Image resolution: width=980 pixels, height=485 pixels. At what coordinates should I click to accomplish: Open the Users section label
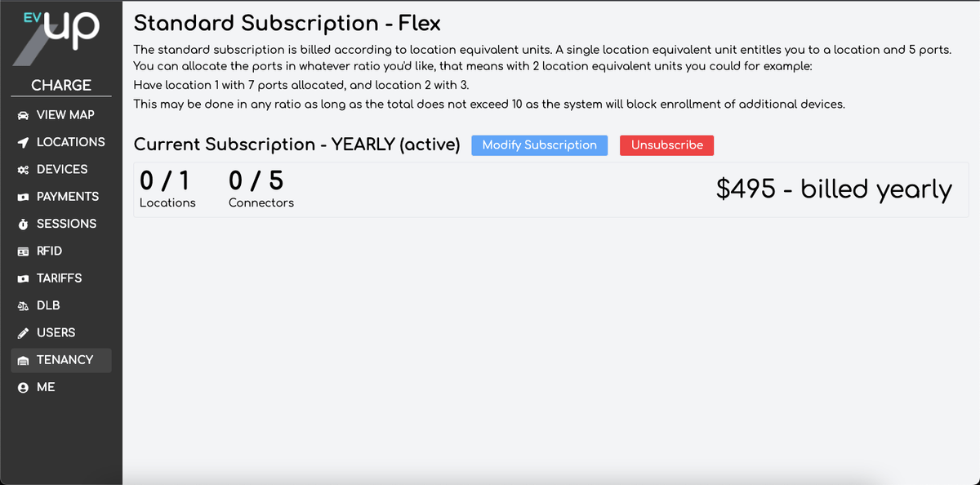[x=56, y=332]
